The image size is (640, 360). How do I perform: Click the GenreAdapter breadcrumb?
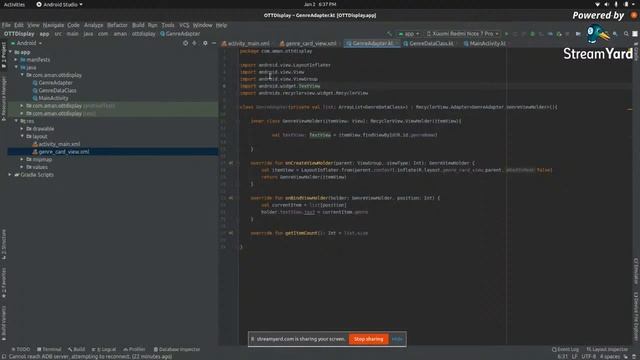click(x=180, y=34)
